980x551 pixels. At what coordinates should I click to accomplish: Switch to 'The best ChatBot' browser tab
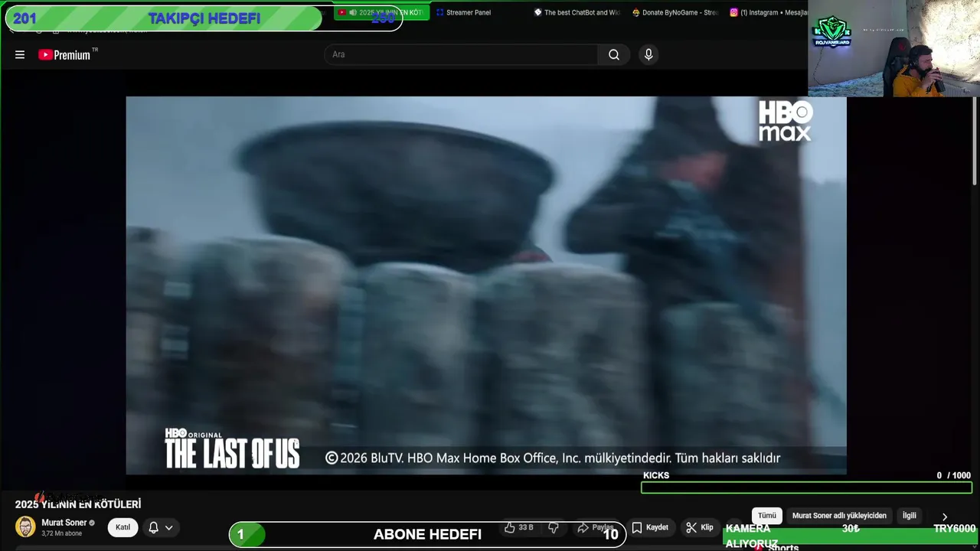click(x=577, y=12)
